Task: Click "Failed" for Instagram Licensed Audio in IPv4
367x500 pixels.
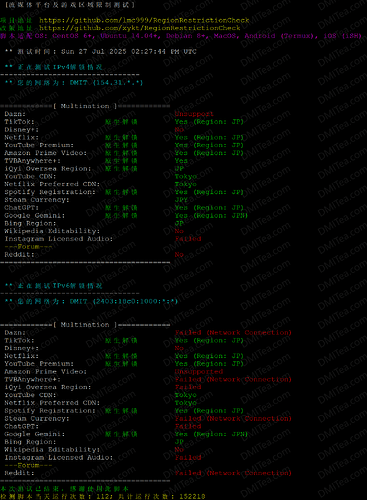Action: click(188, 239)
